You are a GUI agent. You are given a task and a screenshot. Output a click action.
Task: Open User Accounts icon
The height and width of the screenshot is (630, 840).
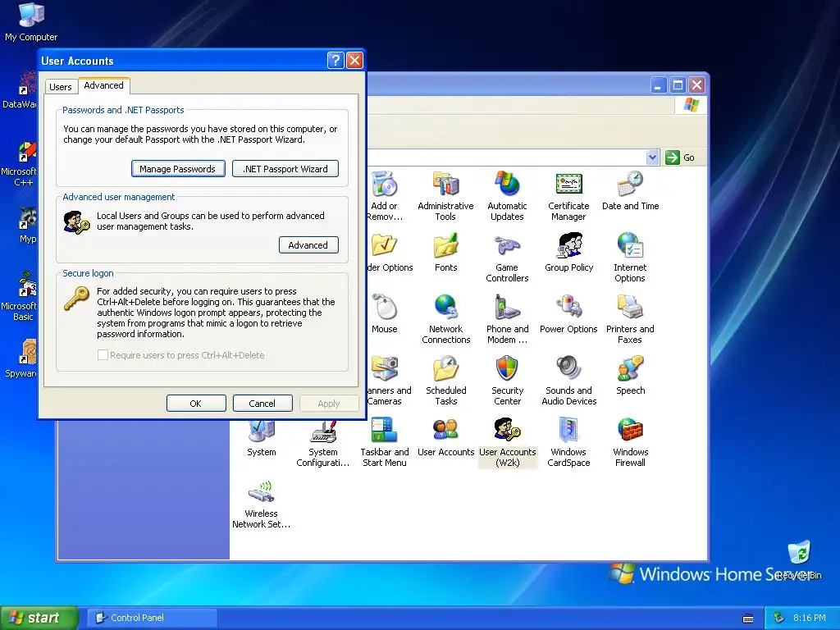click(x=445, y=437)
